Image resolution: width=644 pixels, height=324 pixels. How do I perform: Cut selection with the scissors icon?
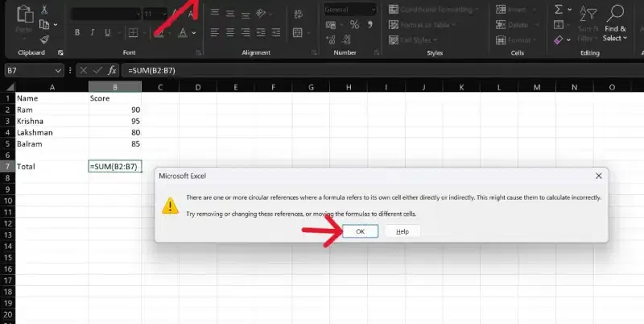click(44, 10)
